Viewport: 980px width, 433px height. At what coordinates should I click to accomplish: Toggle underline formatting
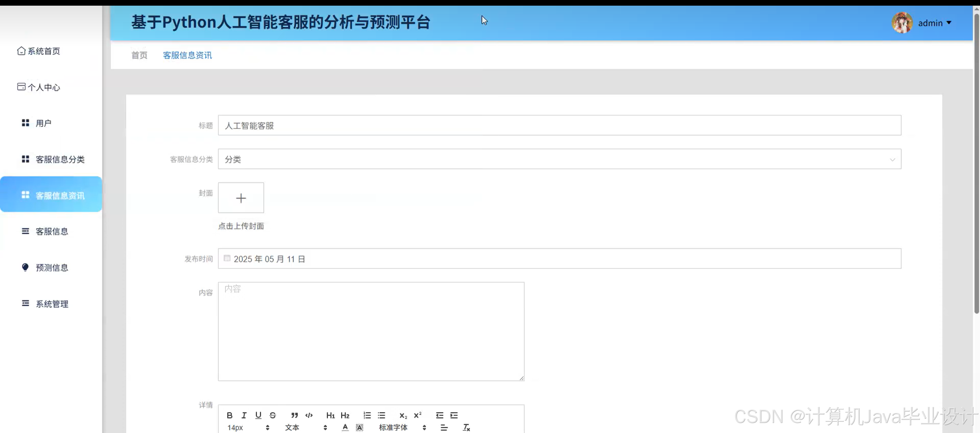click(x=258, y=415)
